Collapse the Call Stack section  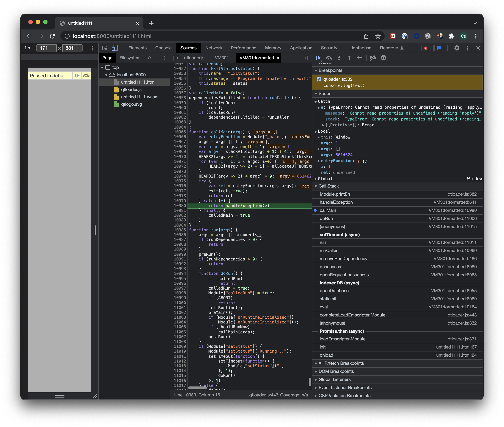click(316, 186)
